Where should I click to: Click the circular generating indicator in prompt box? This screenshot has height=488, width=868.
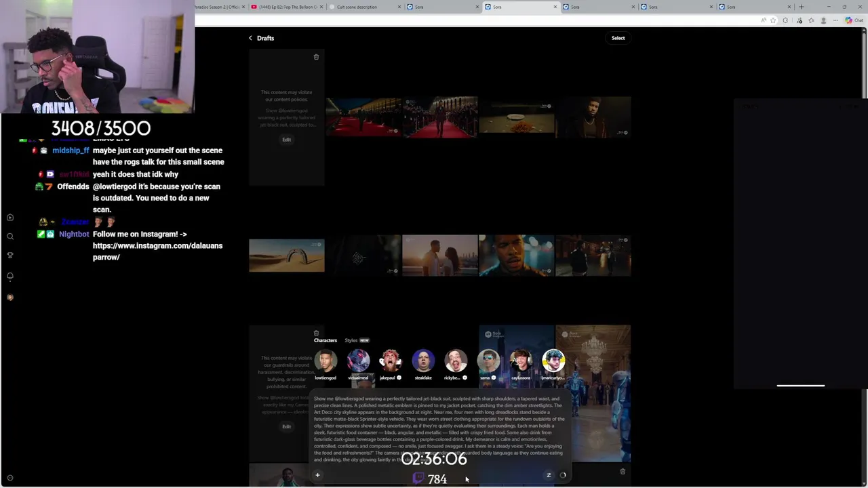click(563, 475)
